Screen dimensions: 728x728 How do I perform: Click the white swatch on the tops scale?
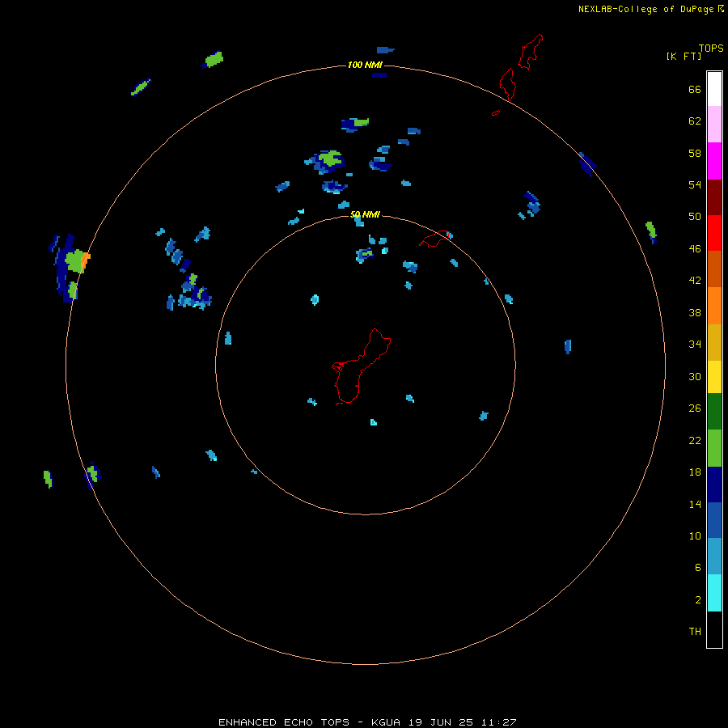(x=714, y=89)
